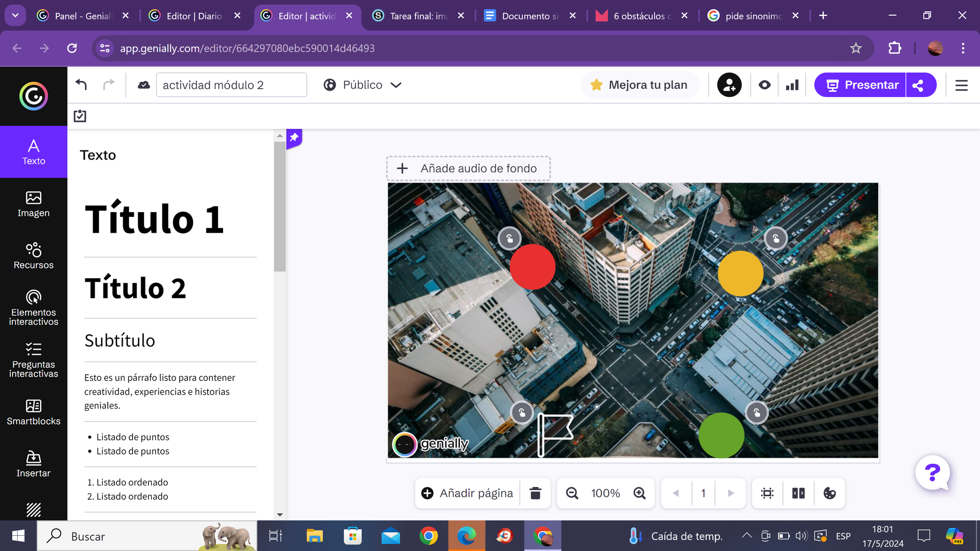Click the cloud save status icon
The height and width of the screenshot is (551, 980).
(144, 85)
